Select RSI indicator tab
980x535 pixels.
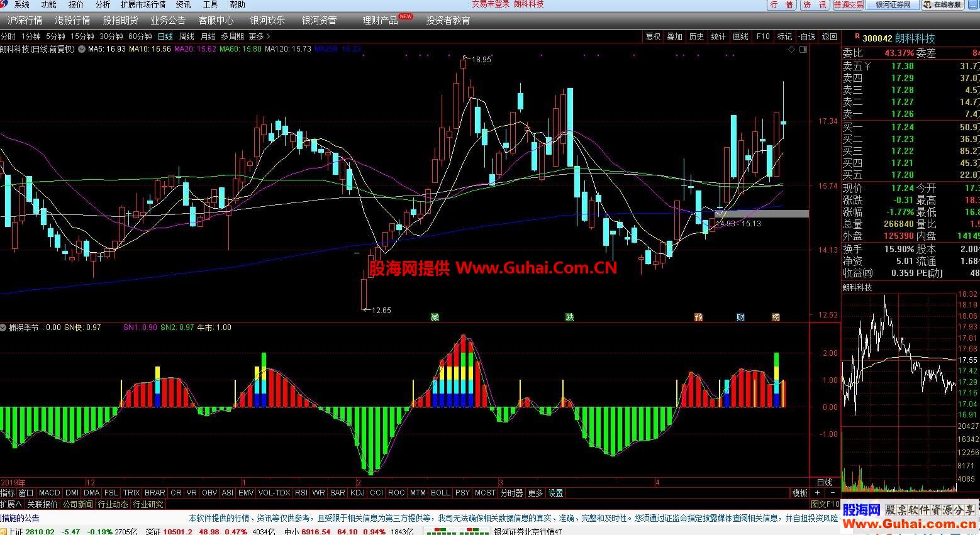click(301, 493)
